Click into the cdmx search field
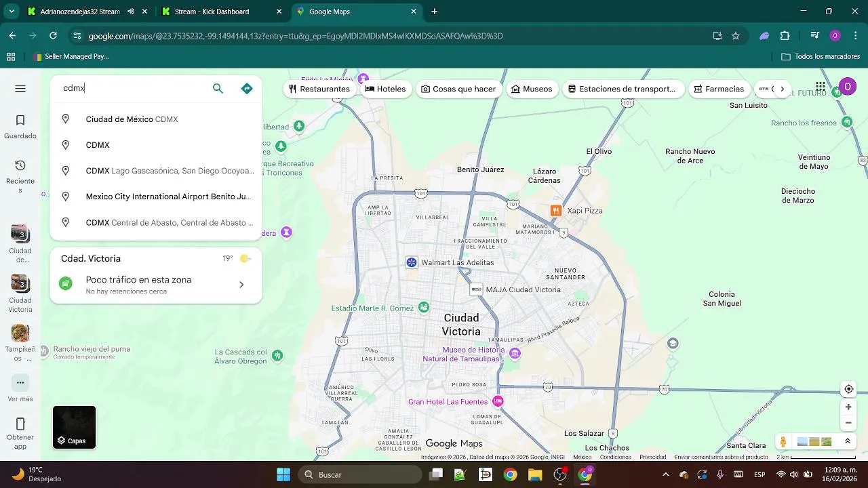Image resolution: width=868 pixels, height=488 pixels. (132, 89)
